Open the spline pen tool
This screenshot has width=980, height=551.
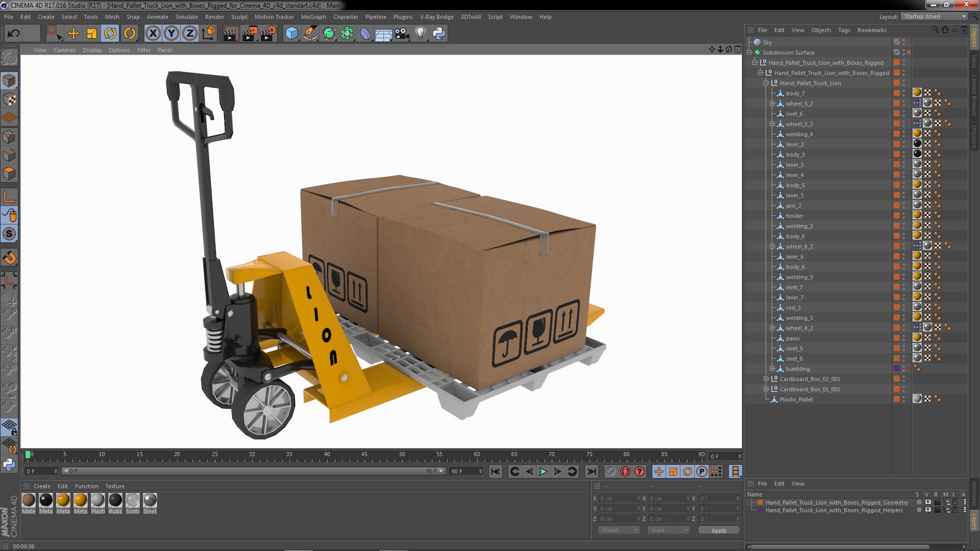tap(310, 34)
